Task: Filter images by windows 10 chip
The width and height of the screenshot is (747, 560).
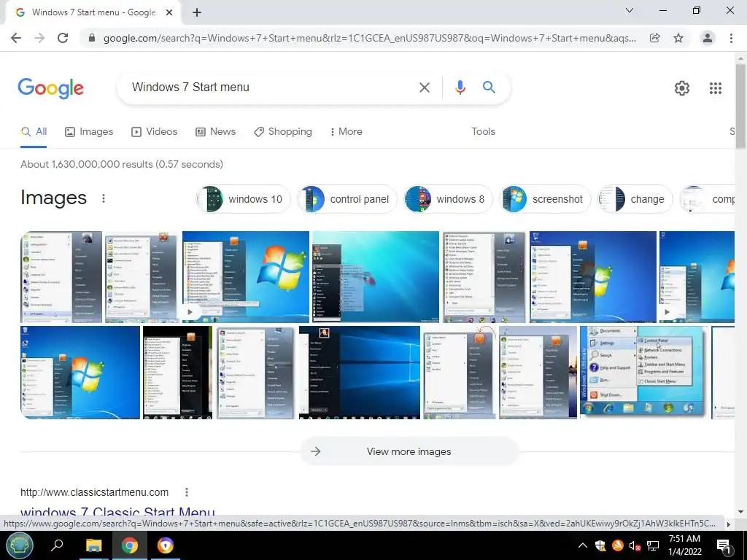Action: tap(243, 199)
